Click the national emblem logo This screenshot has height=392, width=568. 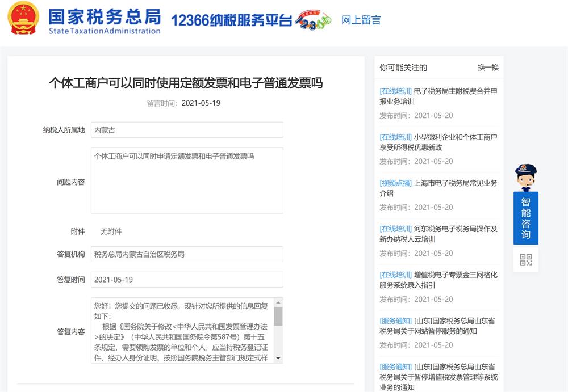click(x=22, y=20)
